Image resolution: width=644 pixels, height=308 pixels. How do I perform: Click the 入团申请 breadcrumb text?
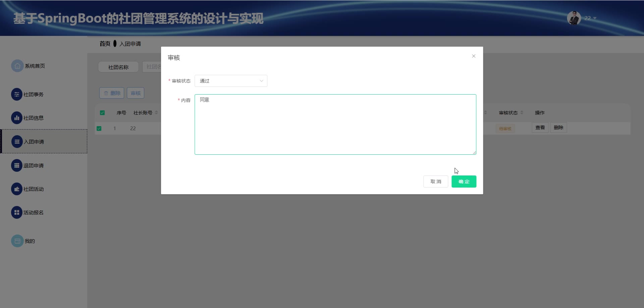click(130, 44)
